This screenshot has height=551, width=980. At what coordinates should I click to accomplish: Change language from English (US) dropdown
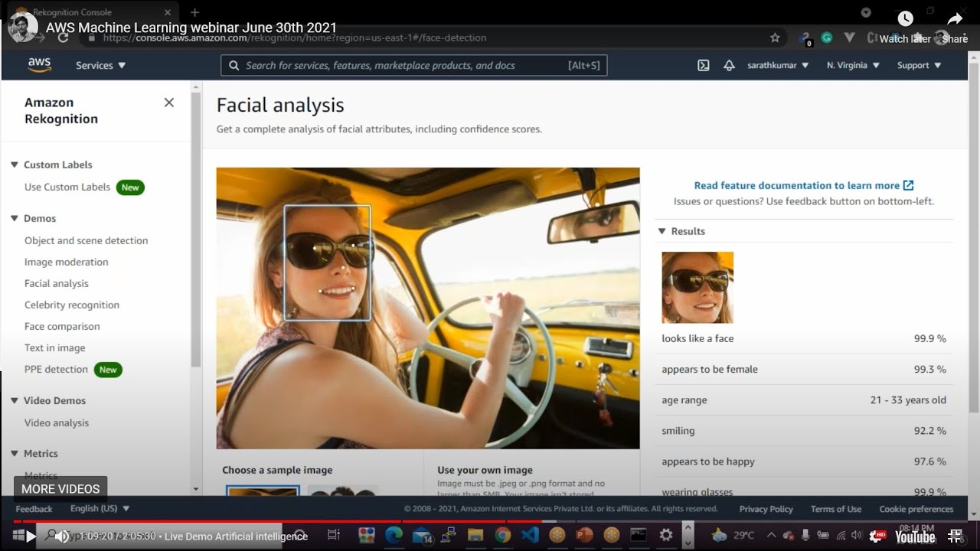100,509
